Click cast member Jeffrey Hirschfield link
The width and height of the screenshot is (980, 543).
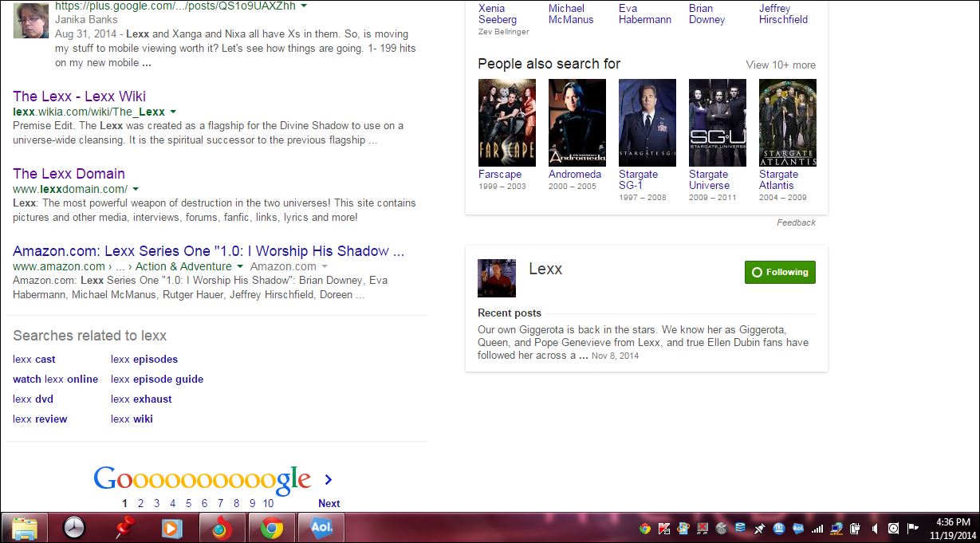[784, 14]
